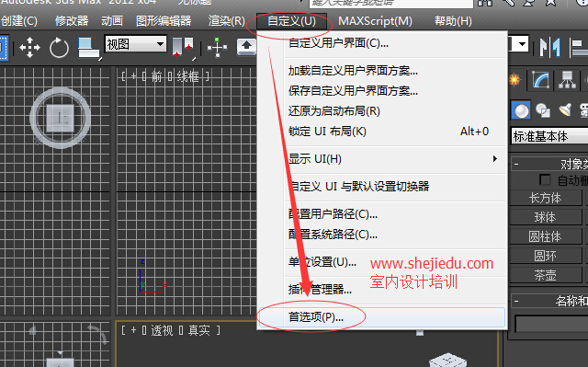Collapse the 对象类型 rollout

point(516,164)
